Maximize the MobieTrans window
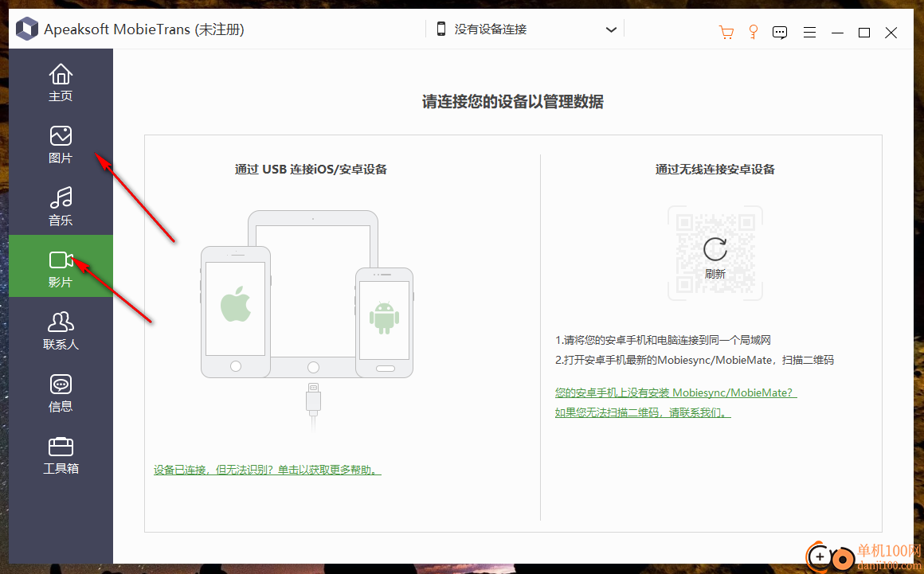The height and width of the screenshot is (574, 924). pyautogui.click(x=864, y=33)
